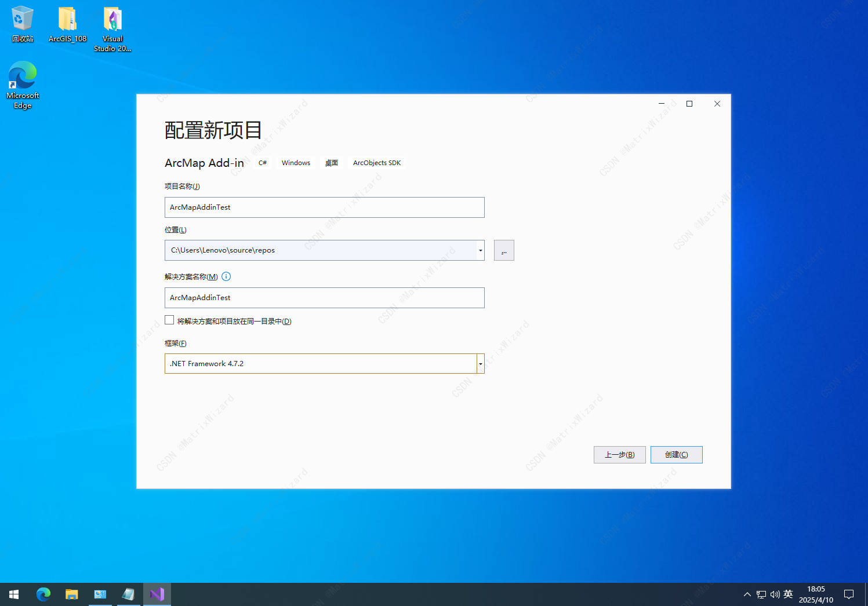The height and width of the screenshot is (606, 868).
Task: Open the Windows Start menu
Action: [x=14, y=594]
